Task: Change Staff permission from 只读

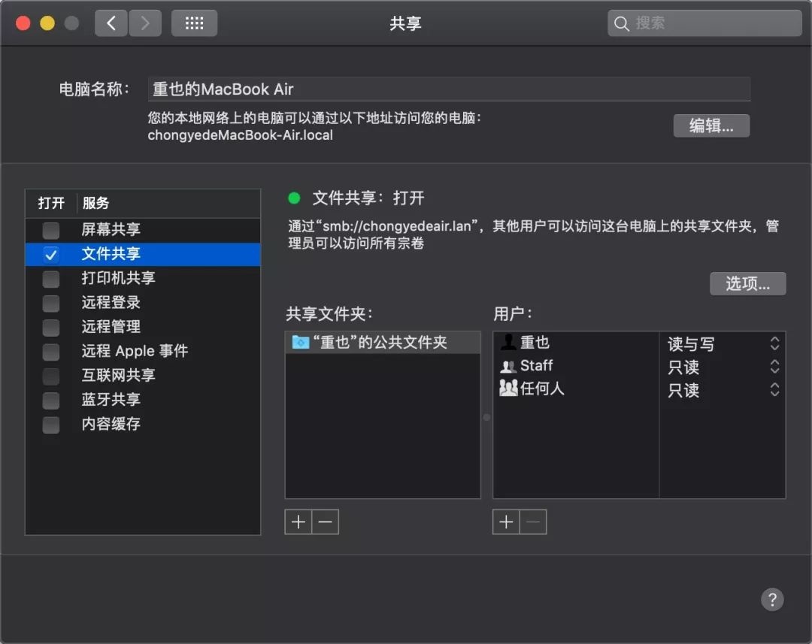Action: 774,367
